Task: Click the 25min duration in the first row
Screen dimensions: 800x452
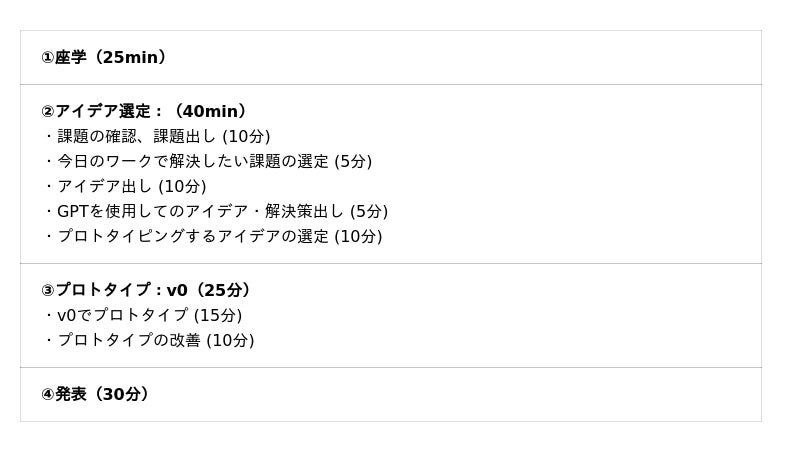Action: tap(130, 58)
